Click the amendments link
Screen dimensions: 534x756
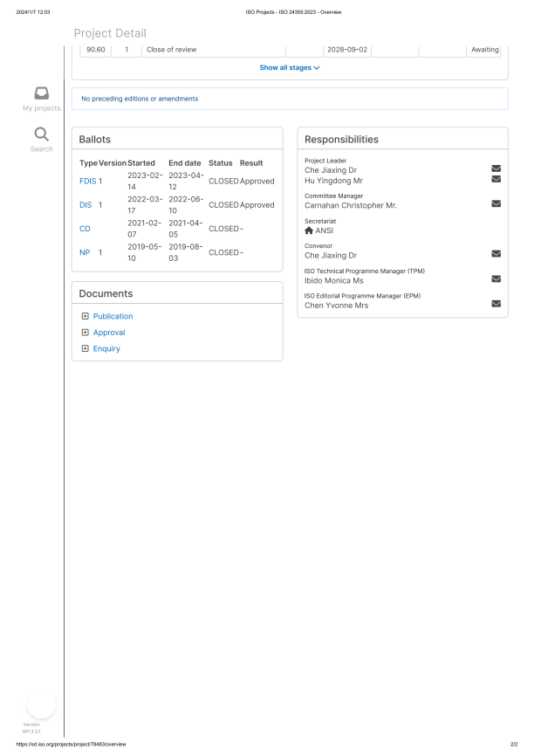tap(178, 99)
